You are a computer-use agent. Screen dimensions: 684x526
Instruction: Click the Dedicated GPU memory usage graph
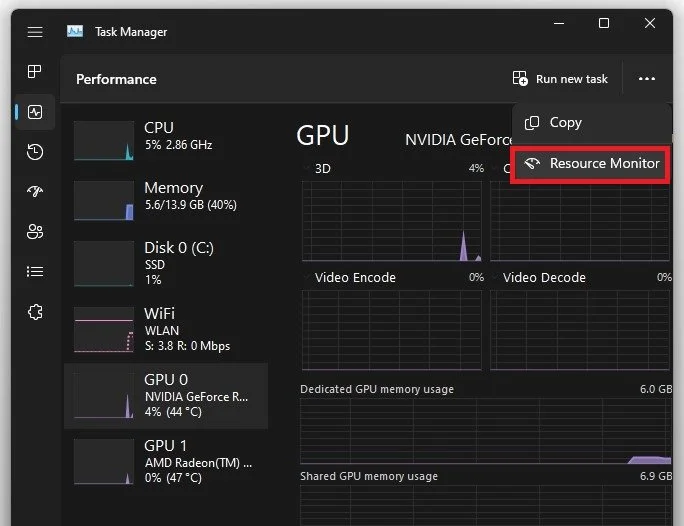[x=486, y=431]
